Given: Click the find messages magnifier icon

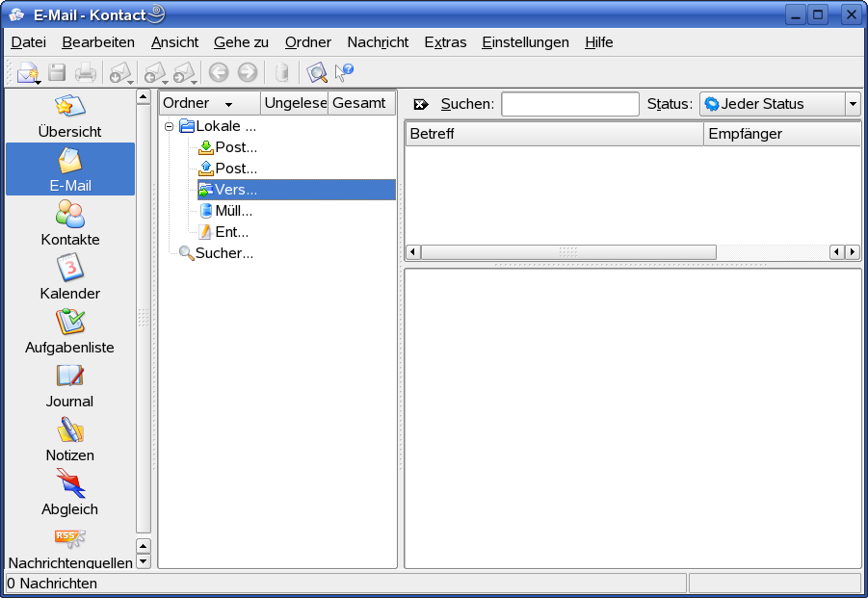Looking at the screenshot, I should (316, 72).
